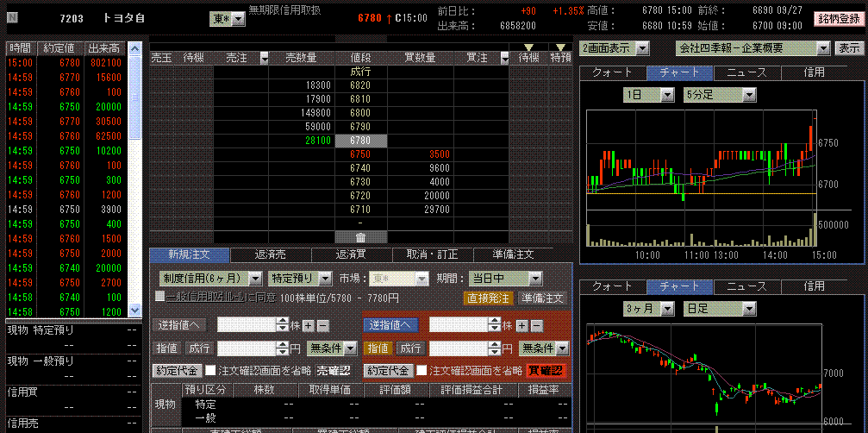This screenshot has height=433, width=868.
Task: Open the 期間 当日中 dropdown
Action: 505,278
